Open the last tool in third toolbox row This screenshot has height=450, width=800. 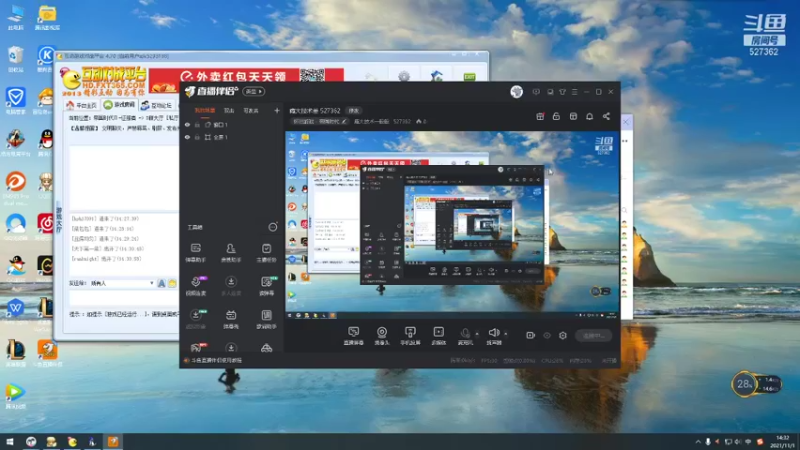point(266,318)
